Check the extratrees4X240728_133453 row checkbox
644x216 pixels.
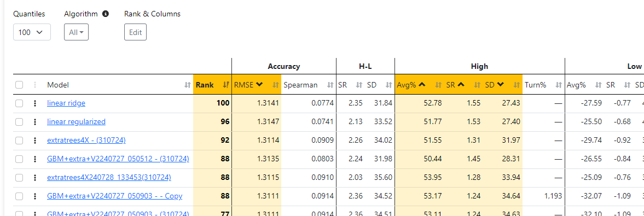[19, 178]
